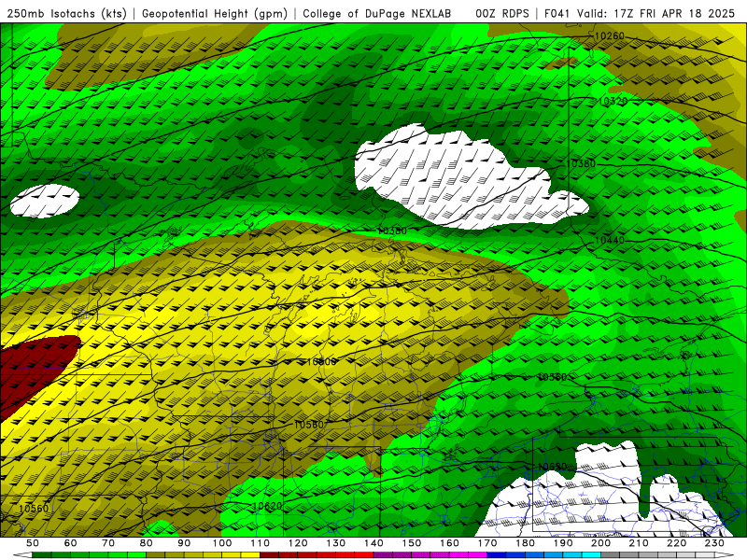The image size is (747, 560).
Task: Click the '00Z RDPS' model run label
Action: click(x=502, y=14)
